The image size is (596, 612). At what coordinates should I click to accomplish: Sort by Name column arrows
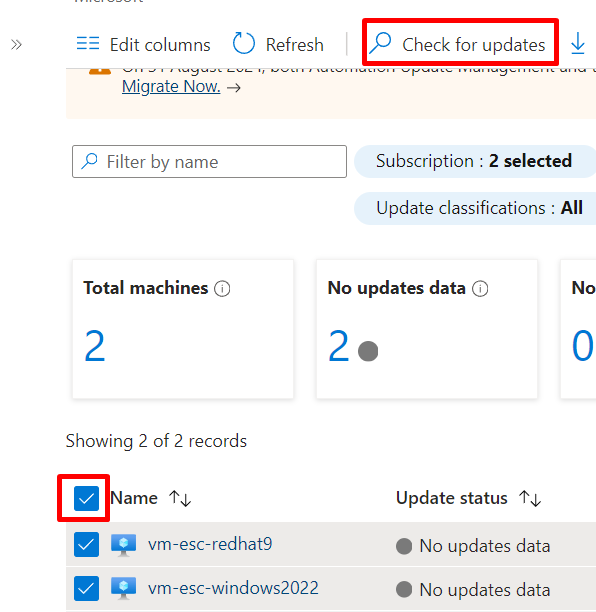pos(180,498)
